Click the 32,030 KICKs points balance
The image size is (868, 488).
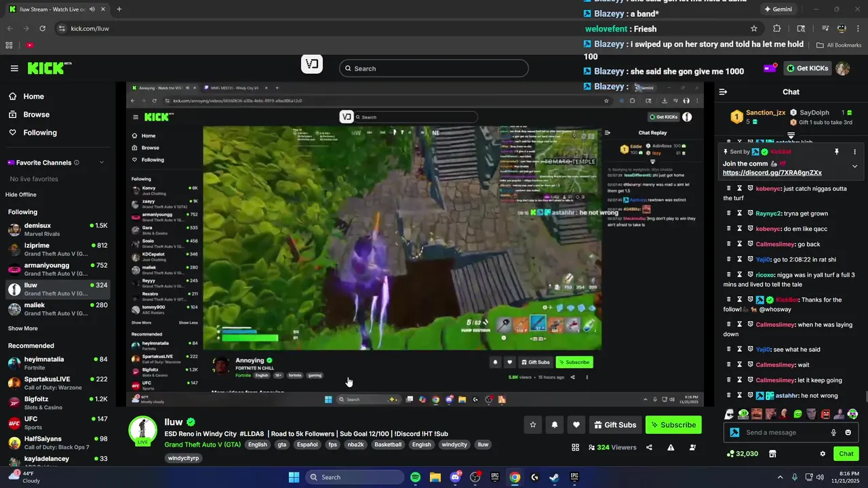pos(743,453)
